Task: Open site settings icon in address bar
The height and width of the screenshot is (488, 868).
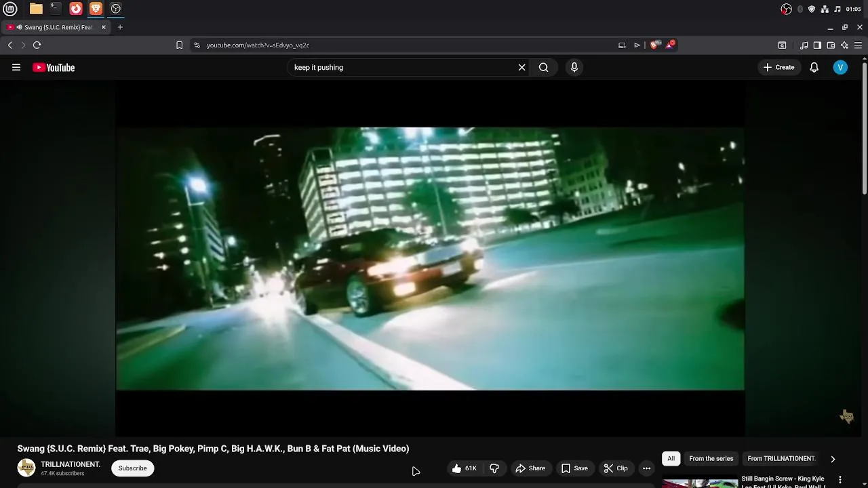Action: click(197, 45)
